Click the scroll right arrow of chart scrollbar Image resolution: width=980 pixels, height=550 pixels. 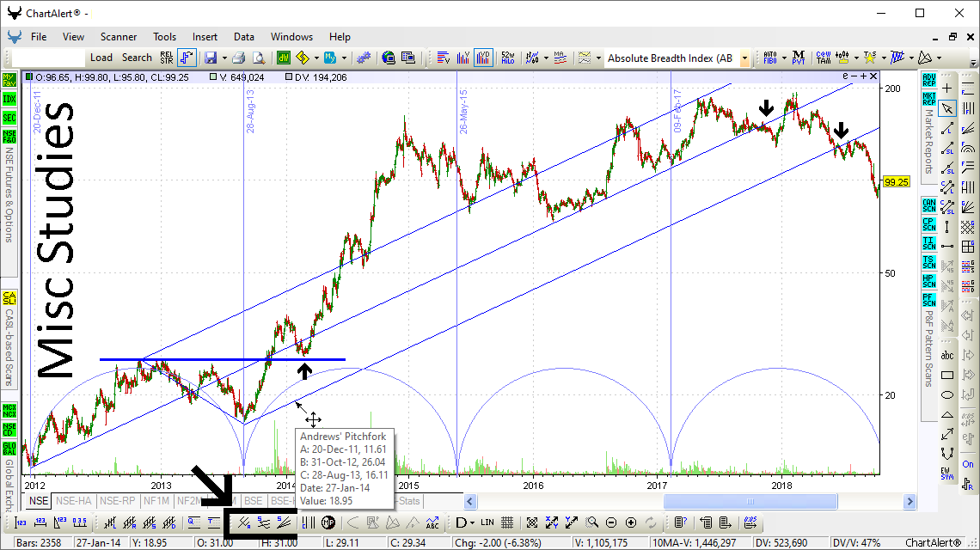pyautogui.click(x=910, y=501)
